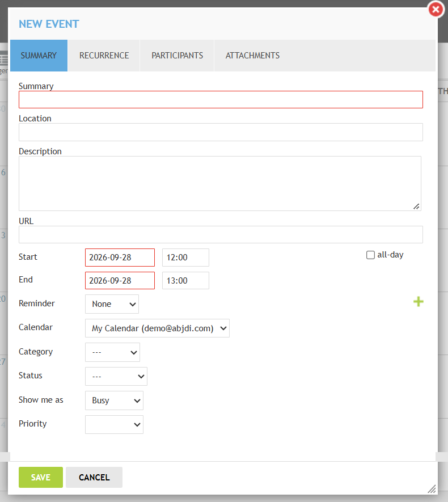Enable the all-day checkbox
Viewport: 448px width, 502px height.
[x=370, y=255]
